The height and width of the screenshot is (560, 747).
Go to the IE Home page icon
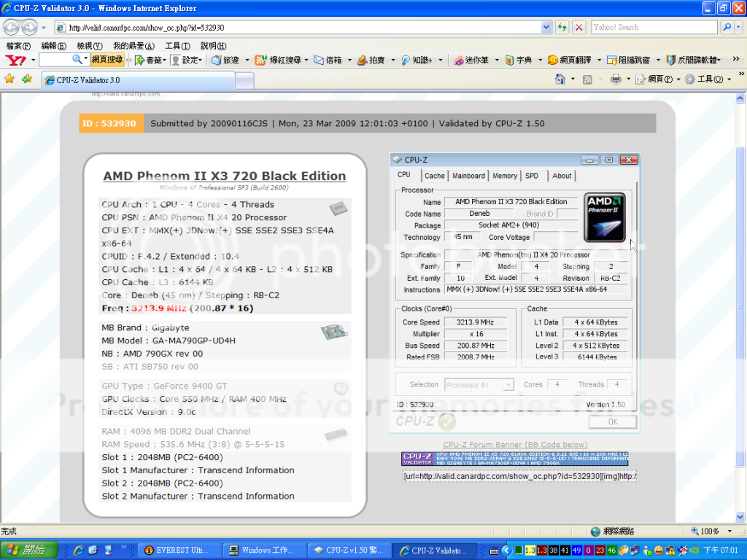point(560,79)
